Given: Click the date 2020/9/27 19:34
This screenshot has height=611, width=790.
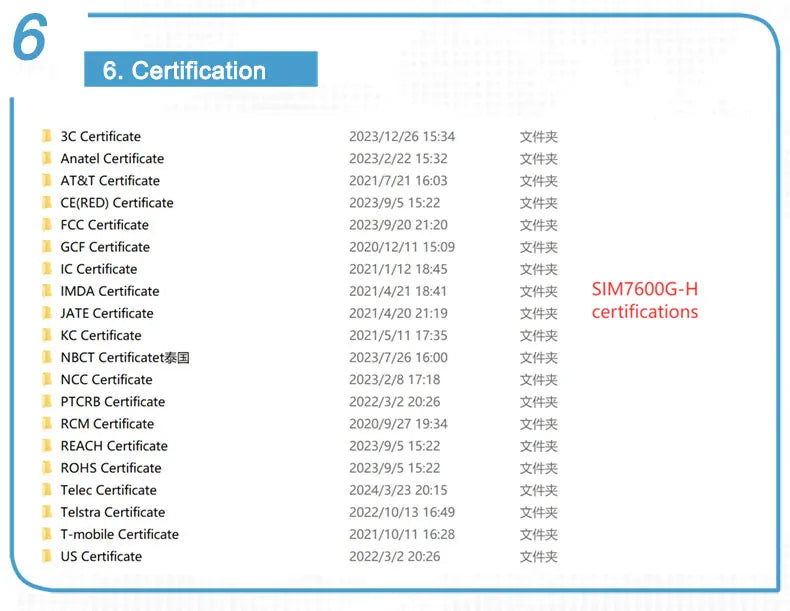Looking at the screenshot, I should pos(398,424).
